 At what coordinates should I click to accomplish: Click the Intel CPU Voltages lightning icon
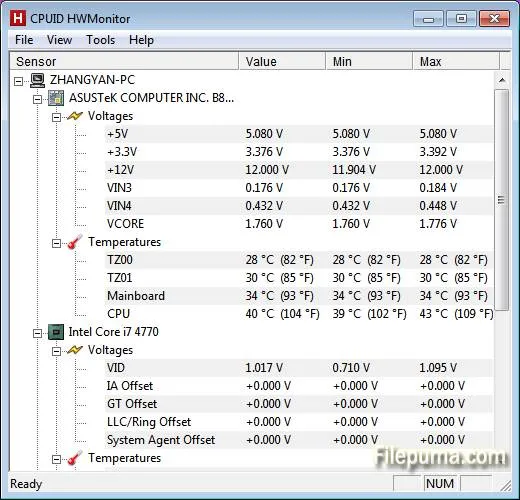pos(75,350)
